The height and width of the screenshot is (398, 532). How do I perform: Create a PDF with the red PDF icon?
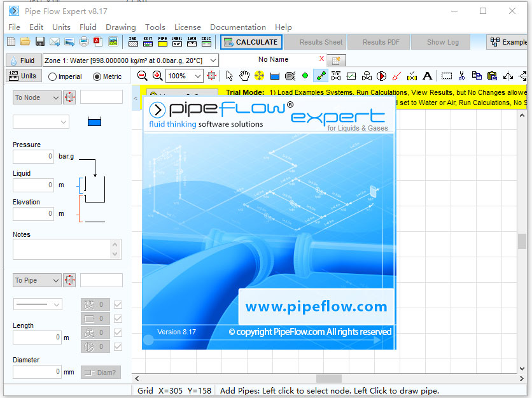tap(98, 42)
